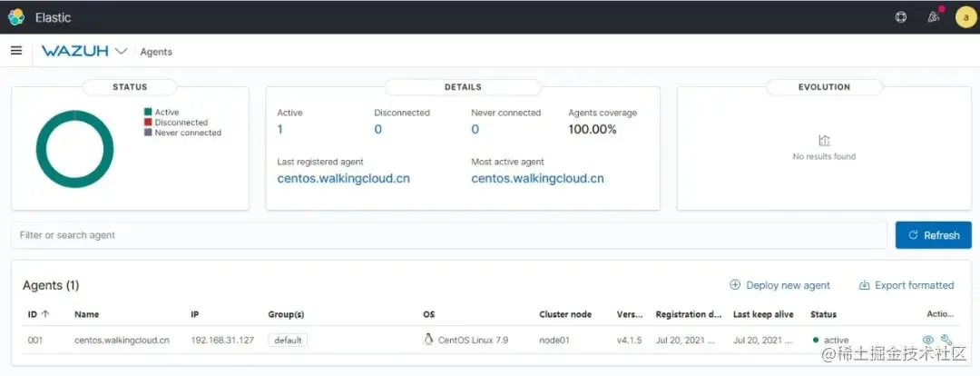Click the No results found text
This screenshot has width=980, height=376.
pyautogui.click(x=824, y=156)
